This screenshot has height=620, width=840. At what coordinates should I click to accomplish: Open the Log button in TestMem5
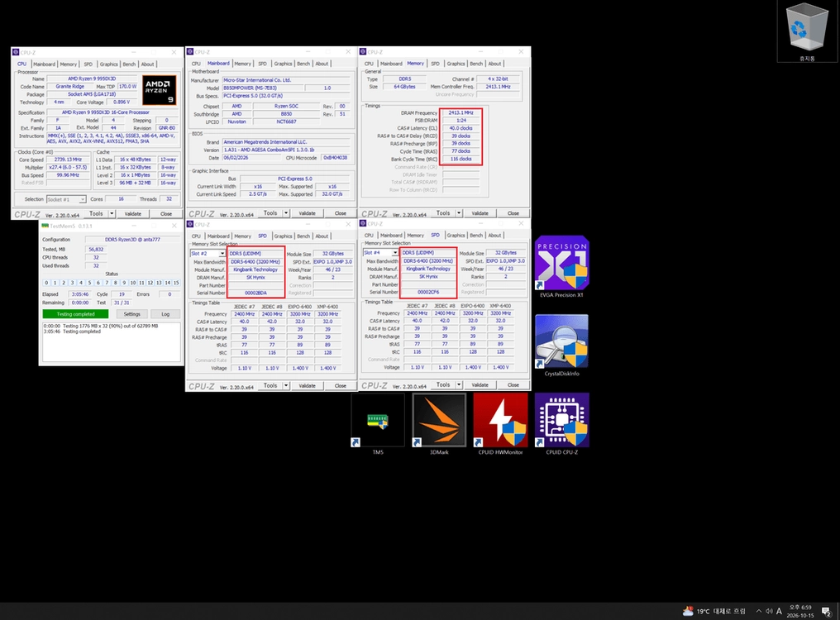[x=165, y=314]
